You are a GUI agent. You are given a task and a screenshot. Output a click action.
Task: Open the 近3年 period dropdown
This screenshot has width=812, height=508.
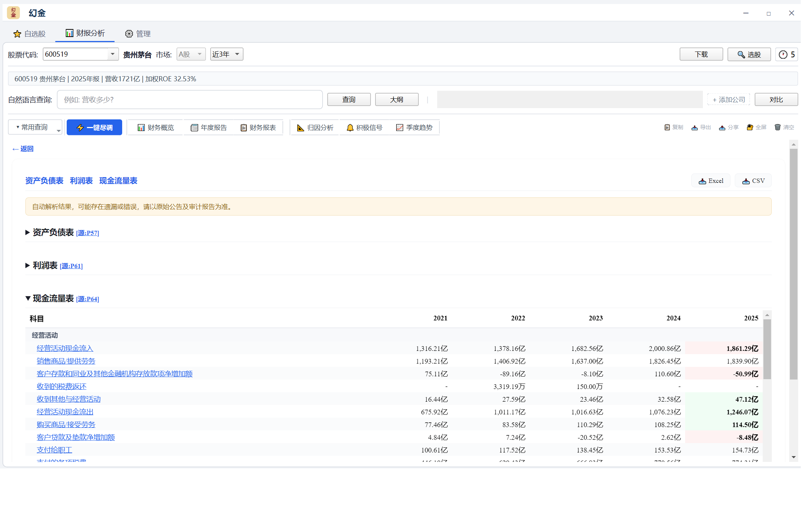[x=227, y=54]
